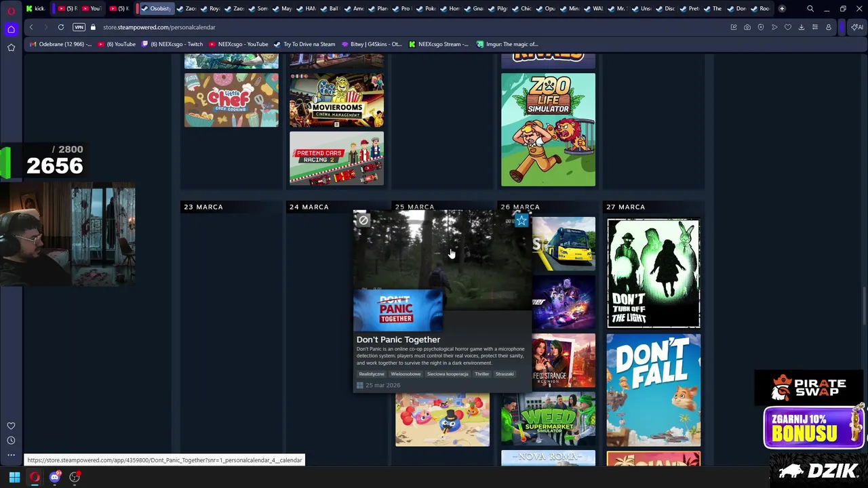Switch to the kick browser tab
The height and width of the screenshot is (488, 868).
35,9
